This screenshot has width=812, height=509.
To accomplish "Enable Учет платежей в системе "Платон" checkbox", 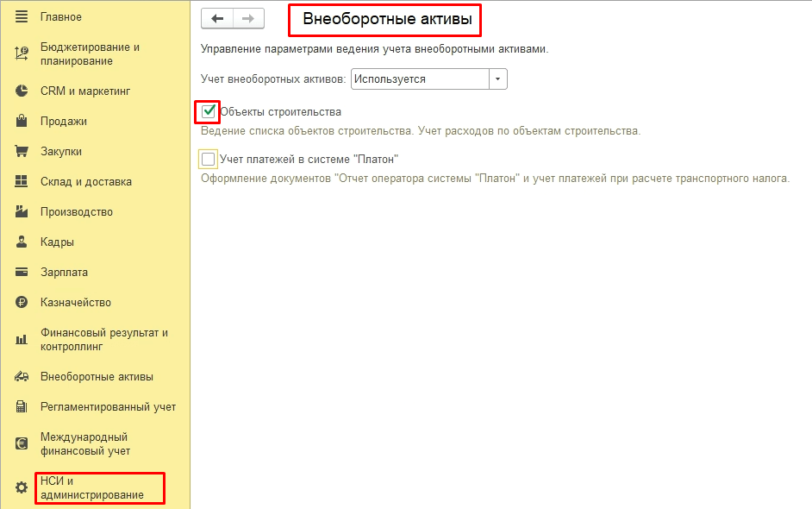I will point(209,159).
